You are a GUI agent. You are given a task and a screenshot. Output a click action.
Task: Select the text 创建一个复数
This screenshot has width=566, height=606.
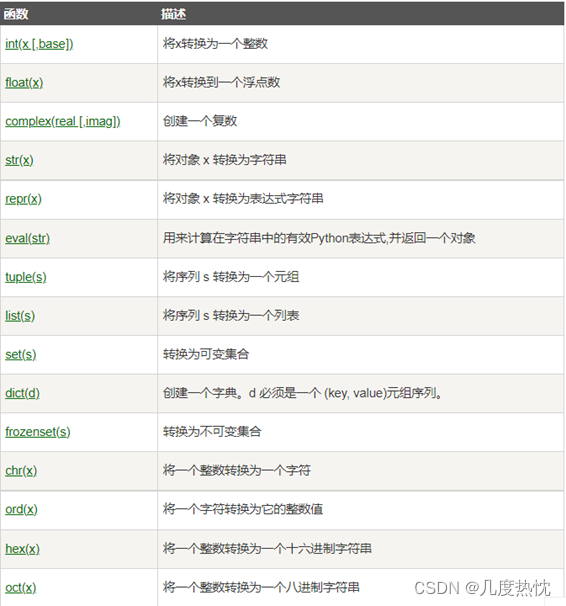(x=200, y=121)
